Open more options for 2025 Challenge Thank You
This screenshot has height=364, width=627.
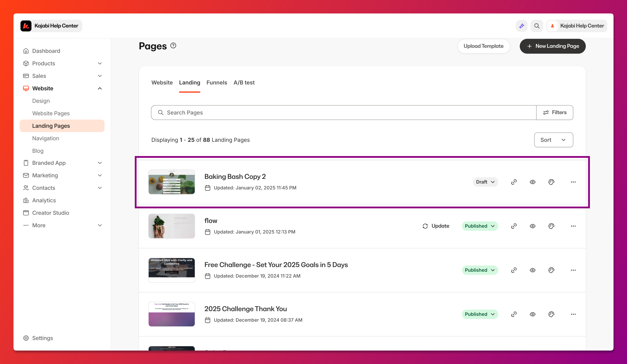tap(573, 314)
